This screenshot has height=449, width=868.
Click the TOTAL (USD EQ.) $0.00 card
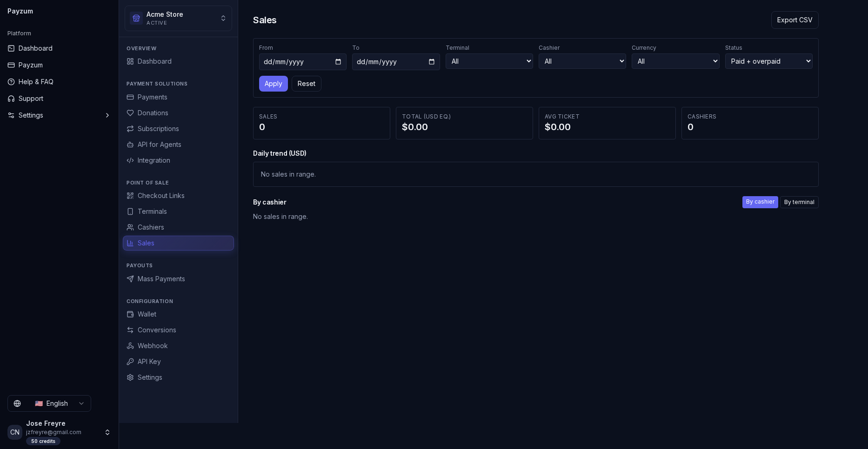[464, 123]
